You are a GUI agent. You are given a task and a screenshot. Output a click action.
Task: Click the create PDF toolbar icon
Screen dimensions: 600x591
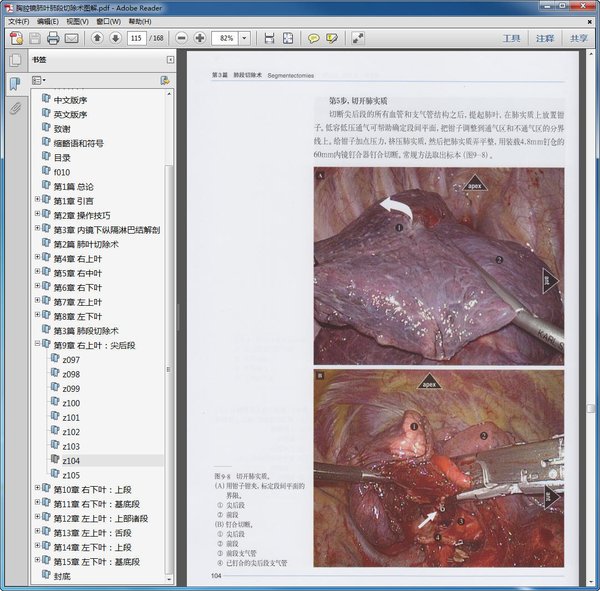coord(16,38)
